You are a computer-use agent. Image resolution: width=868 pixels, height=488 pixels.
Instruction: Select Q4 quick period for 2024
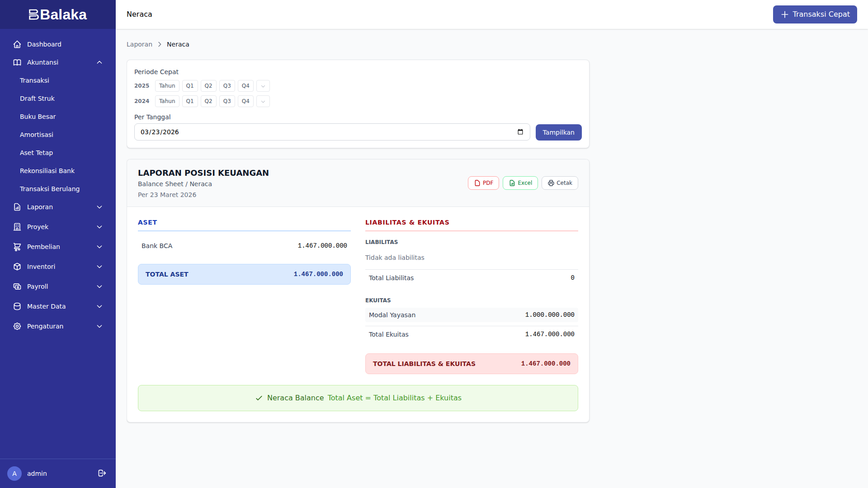tap(245, 101)
